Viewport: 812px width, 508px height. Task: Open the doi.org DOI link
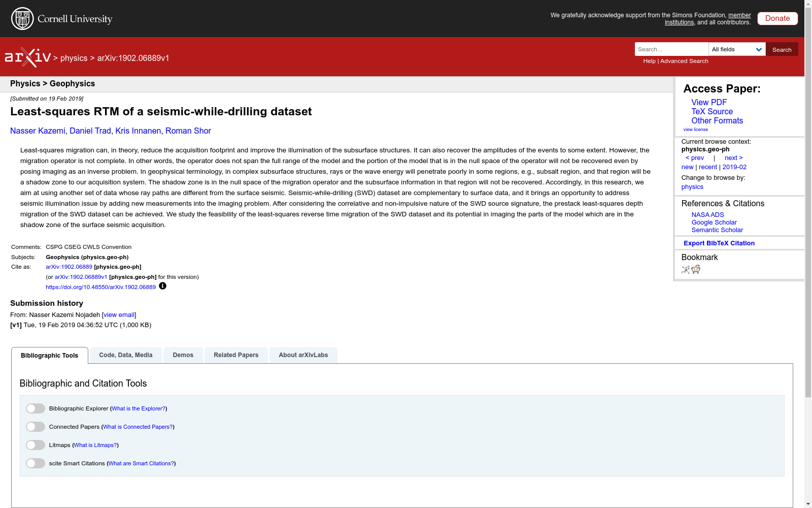pyautogui.click(x=100, y=287)
